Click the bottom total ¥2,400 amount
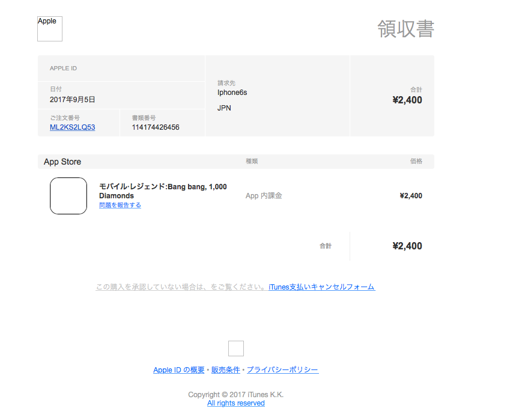The width and height of the screenshot is (522, 420). pyautogui.click(x=407, y=246)
